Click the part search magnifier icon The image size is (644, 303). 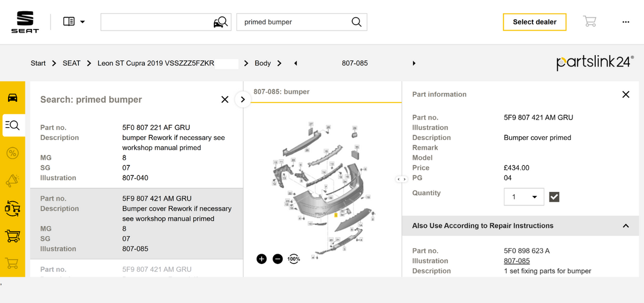[356, 22]
